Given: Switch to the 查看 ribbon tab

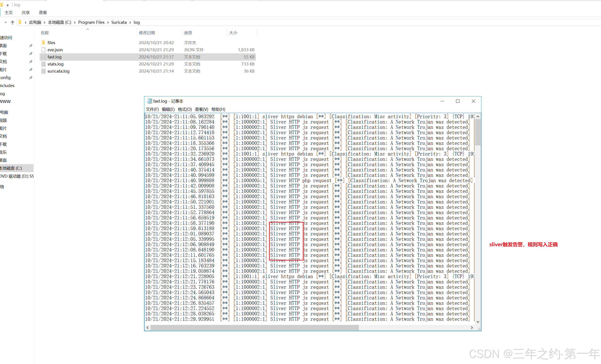Looking at the screenshot, I should 43,12.
